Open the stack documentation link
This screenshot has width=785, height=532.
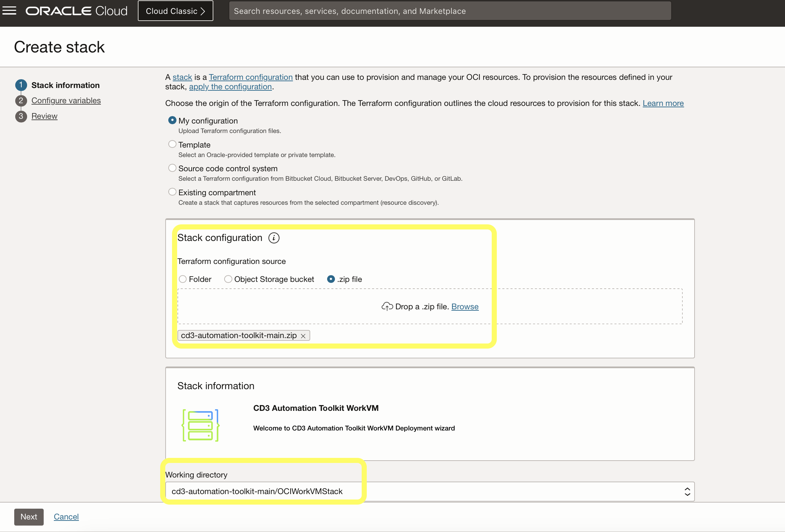click(182, 77)
